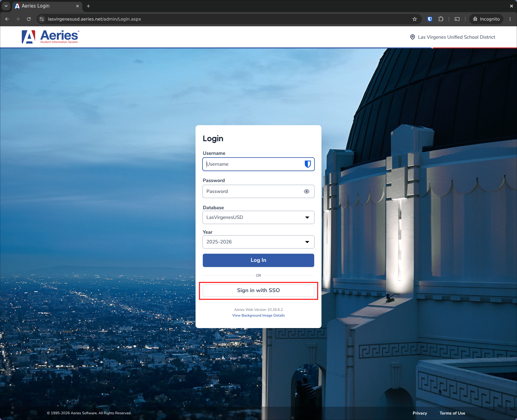Click the location pin icon beside the district name
The width and height of the screenshot is (517, 420).
[x=412, y=37]
